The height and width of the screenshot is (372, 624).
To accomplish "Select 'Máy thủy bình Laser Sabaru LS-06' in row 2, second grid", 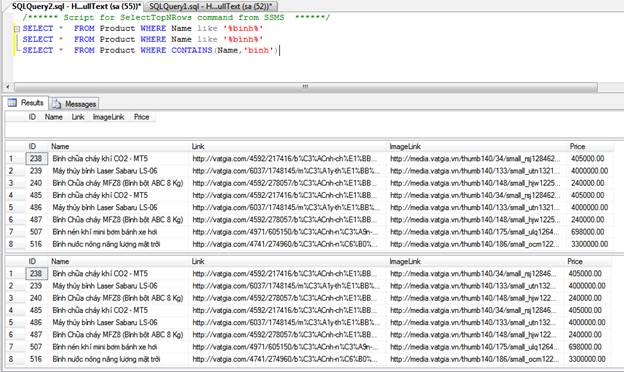I will [x=105, y=171].
